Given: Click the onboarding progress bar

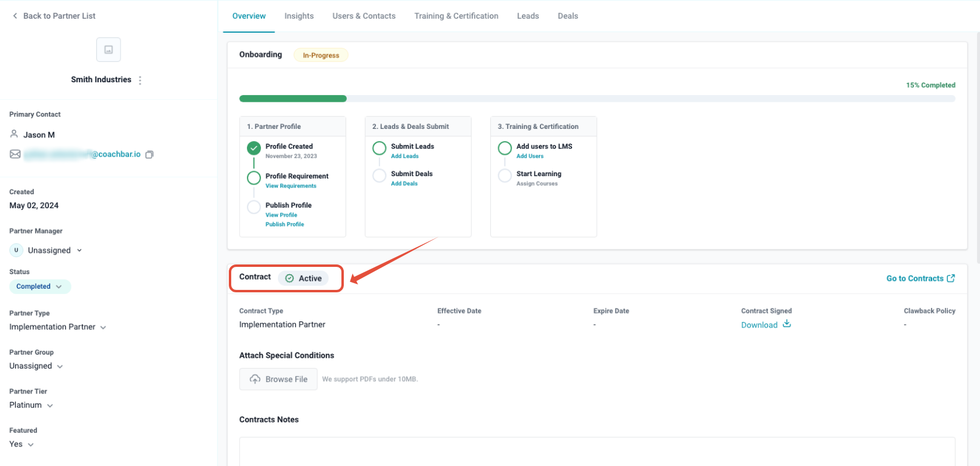Looking at the screenshot, I should click(596, 99).
